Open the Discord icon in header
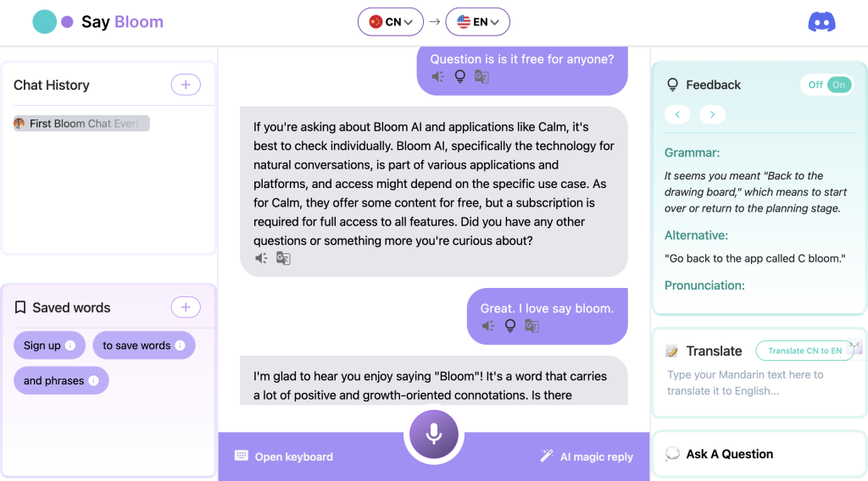This screenshot has height=481, width=868. [x=821, y=22]
